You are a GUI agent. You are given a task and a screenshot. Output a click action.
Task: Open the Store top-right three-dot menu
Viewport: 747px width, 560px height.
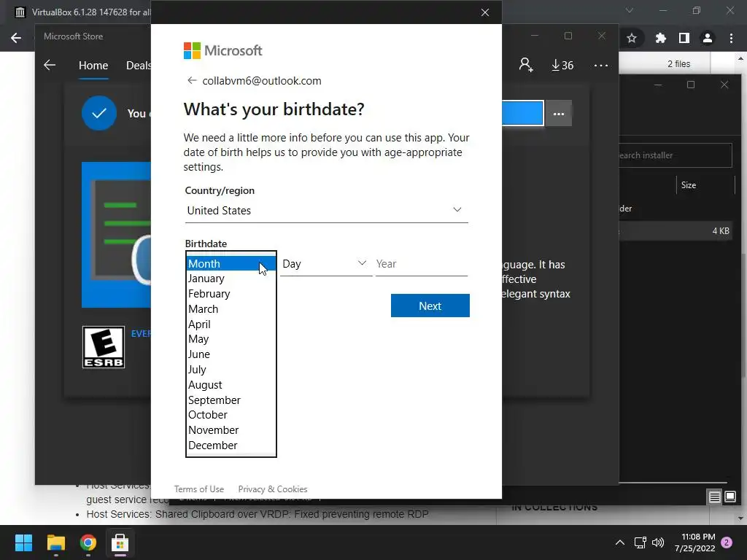pyautogui.click(x=601, y=65)
